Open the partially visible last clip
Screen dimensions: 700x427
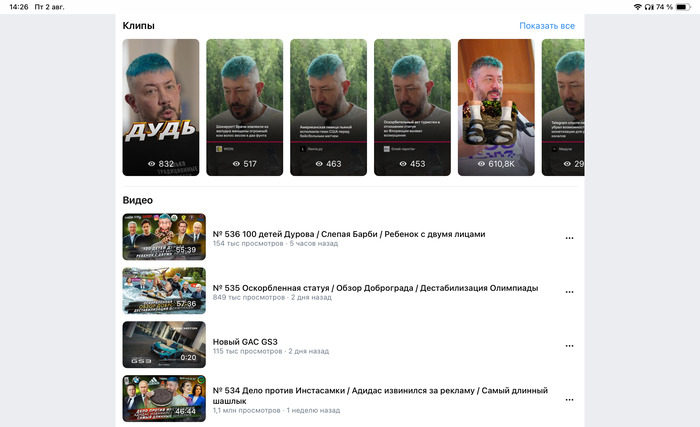coord(563,107)
